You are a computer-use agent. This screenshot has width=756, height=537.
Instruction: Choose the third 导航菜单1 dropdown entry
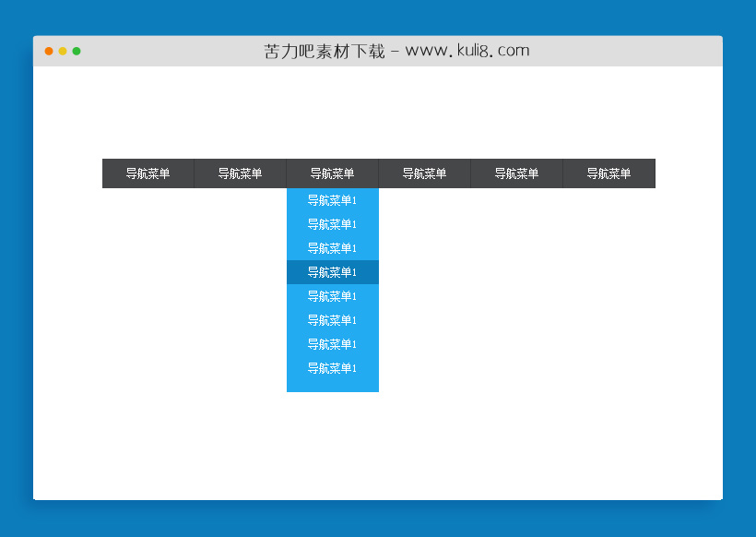[332, 248]
